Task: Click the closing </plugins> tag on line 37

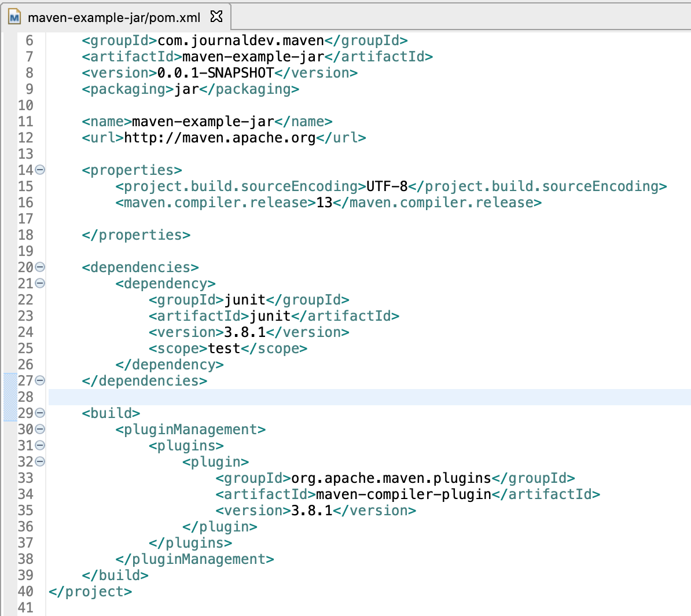Action: coord(190,543)
